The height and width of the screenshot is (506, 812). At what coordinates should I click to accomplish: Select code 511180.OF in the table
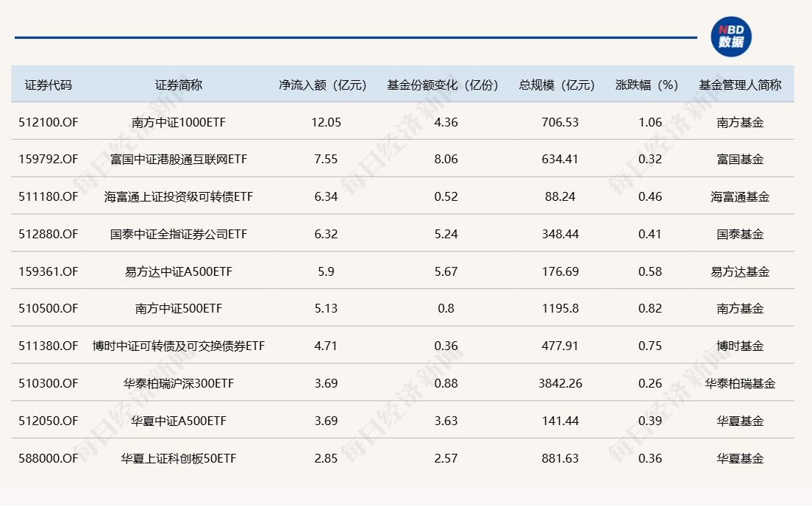(x=49, y=196)
